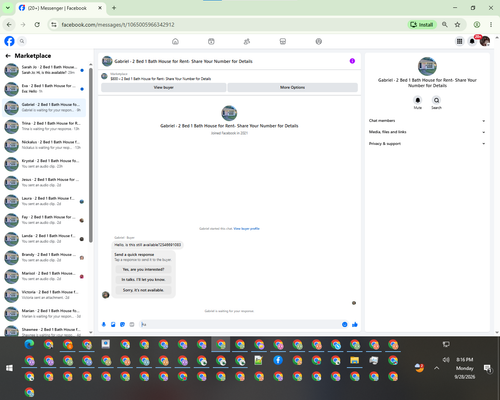
Task: Attach a file via photo icon
Action: point(113,325)
